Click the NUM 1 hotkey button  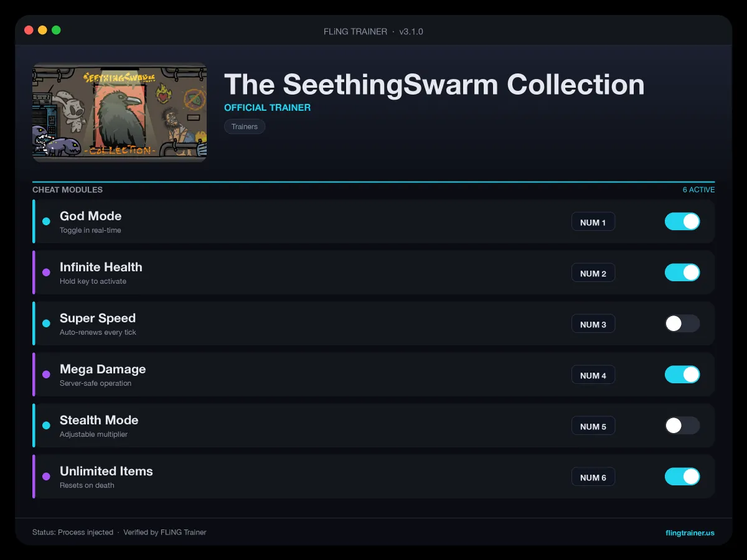pos(593,222)
